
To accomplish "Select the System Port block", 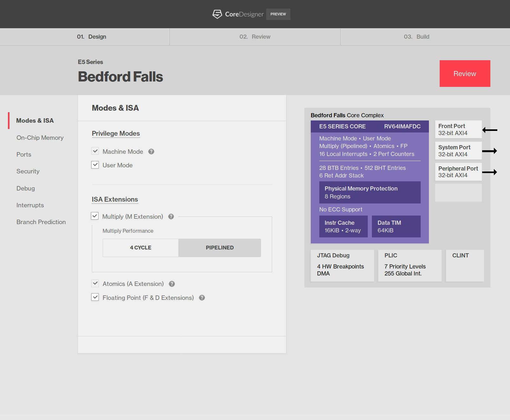I will pyautogui.click(x=458, y=151).
